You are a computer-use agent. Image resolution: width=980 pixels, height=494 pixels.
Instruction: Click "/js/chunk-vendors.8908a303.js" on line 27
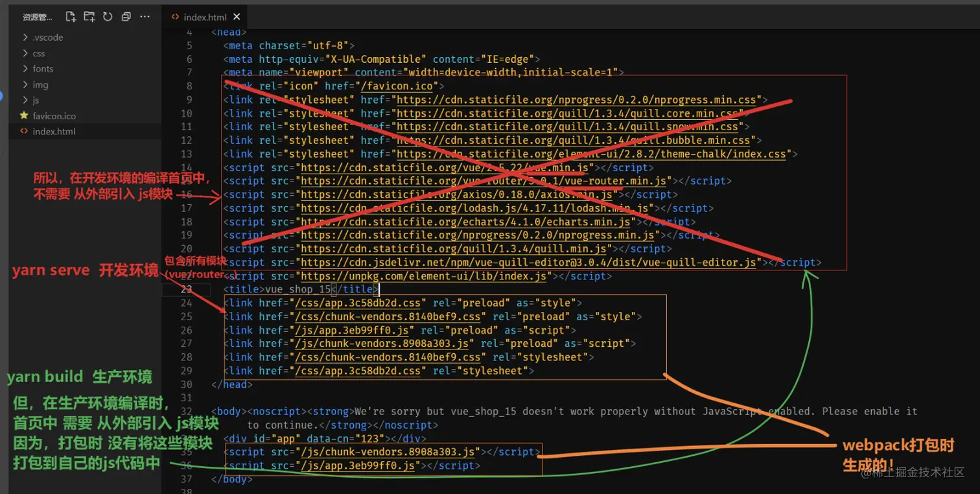coord(382,344)
